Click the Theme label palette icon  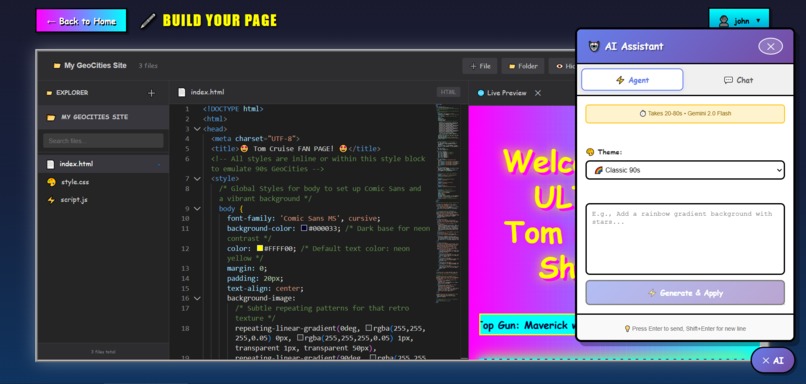point(590,152)
